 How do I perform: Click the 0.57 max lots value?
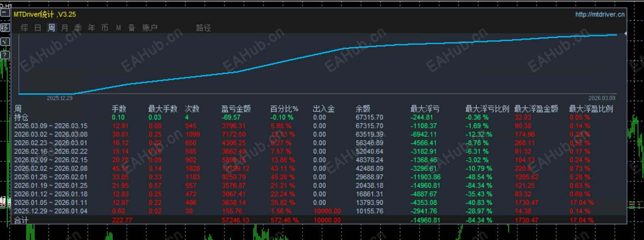tap(155, 186)
